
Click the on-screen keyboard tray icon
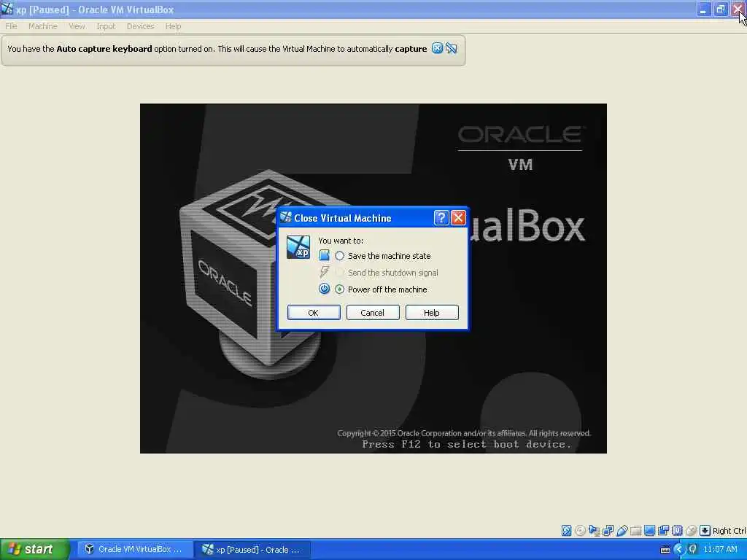coord(665,550)
